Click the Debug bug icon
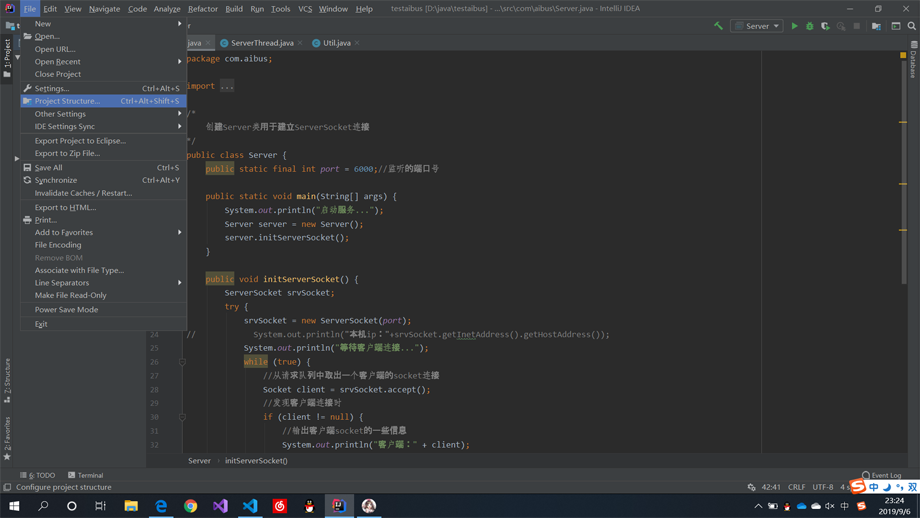The height and width of the screenshot is (518, 920). (x=810, y=26)
